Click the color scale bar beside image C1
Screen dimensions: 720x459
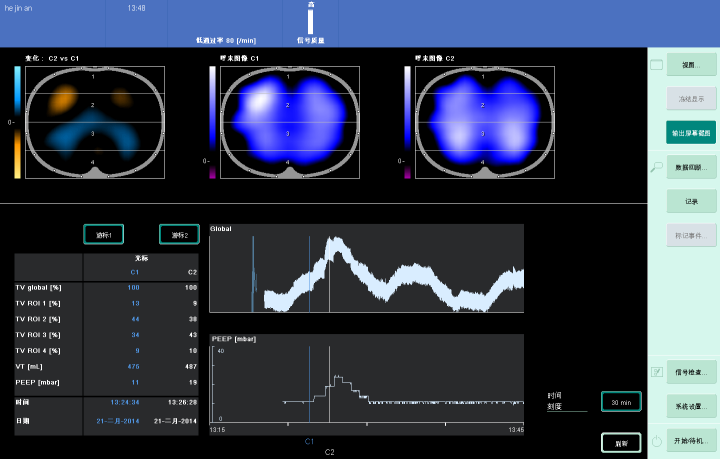pos(212,122)
